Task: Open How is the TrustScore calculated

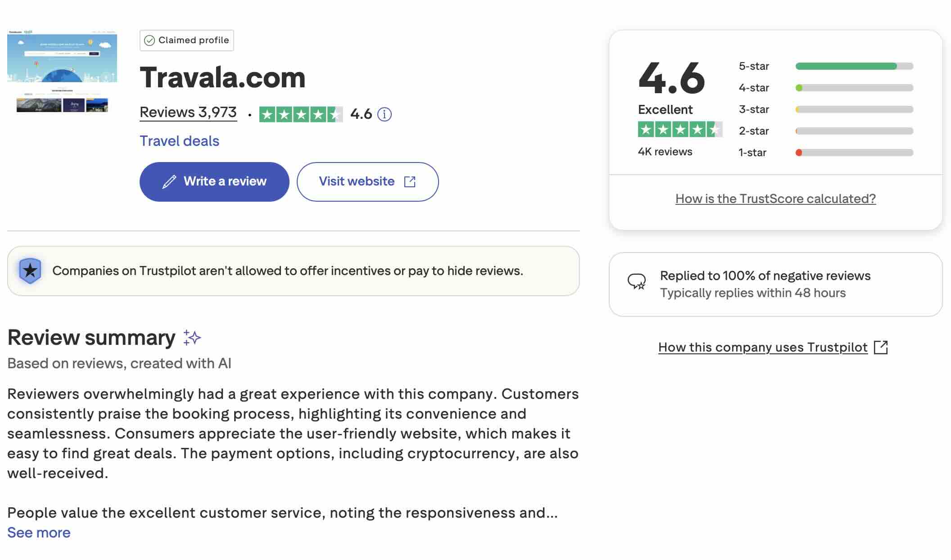Action: tap(775, 198)
